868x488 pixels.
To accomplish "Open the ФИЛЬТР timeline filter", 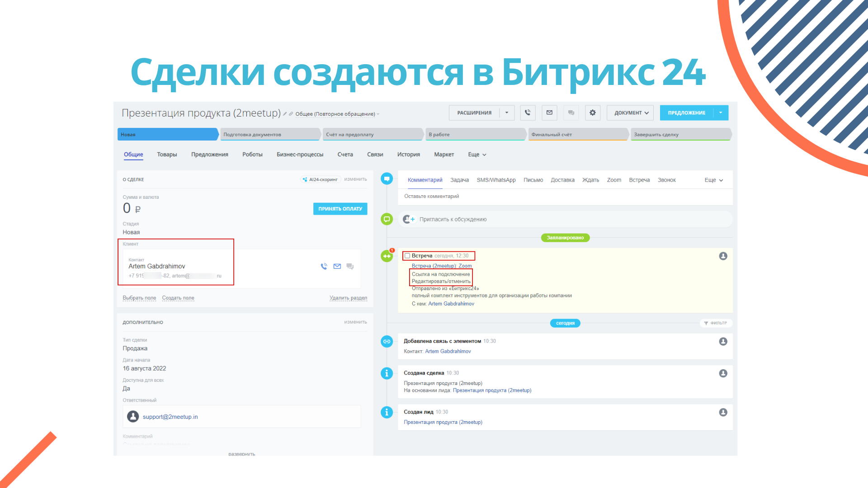I will coord(716,323).
